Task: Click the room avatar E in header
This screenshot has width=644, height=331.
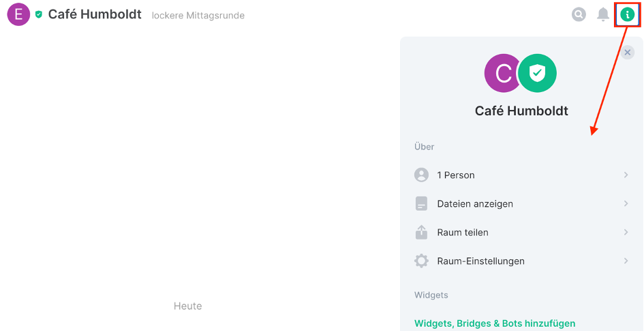Action: point(18,14)
